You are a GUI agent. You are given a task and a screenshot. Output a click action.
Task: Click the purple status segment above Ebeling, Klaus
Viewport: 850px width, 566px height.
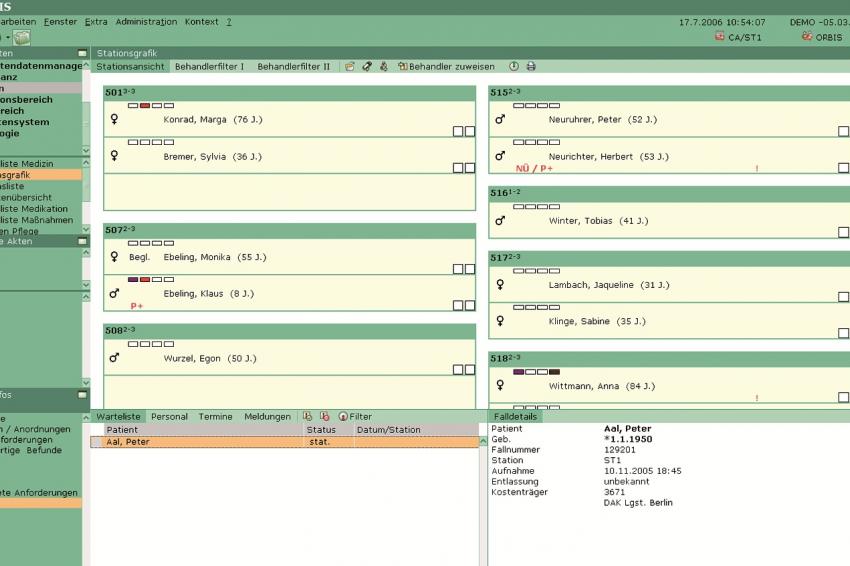pos(133,279)
